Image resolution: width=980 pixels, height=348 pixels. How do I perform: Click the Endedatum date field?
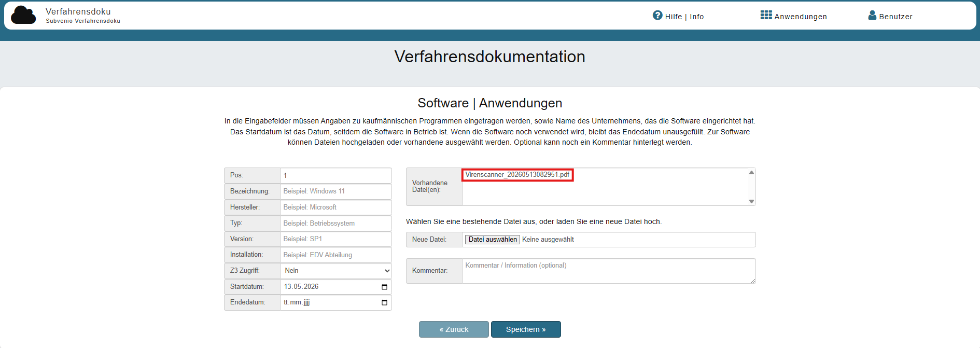point(336,302)
